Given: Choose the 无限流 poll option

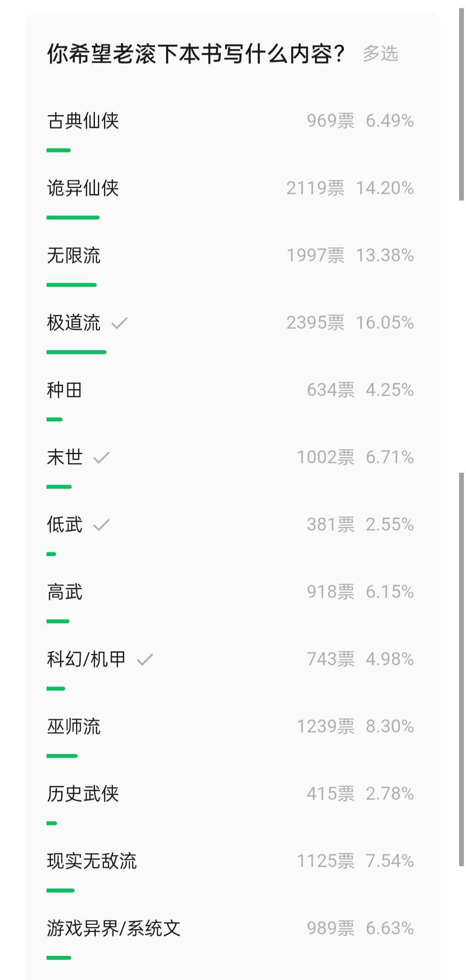Looking at the screenshot, I should [74, 256].
